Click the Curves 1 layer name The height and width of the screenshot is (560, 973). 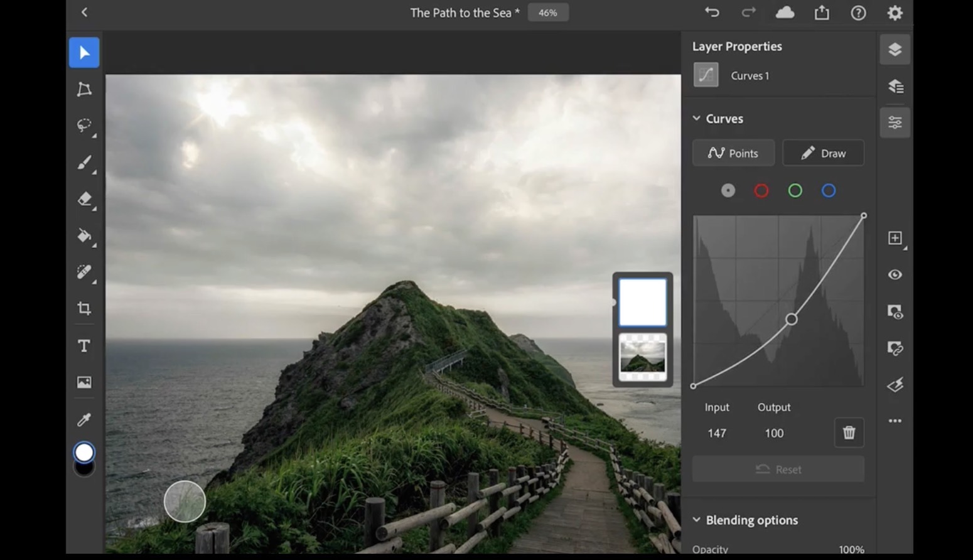[x=750, y=75]
